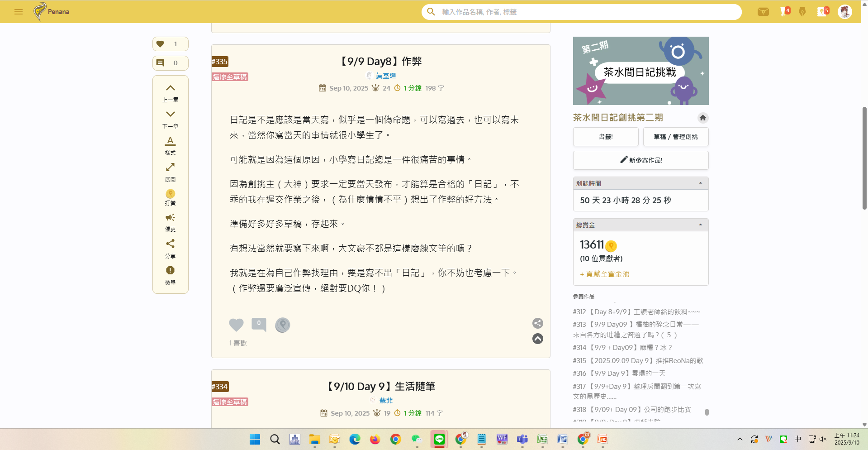Image resolution: width=868 pixels, height=450 pixels.
Task: Click title 【9/10 Day 9】生活隨筆
Action: 380,386
